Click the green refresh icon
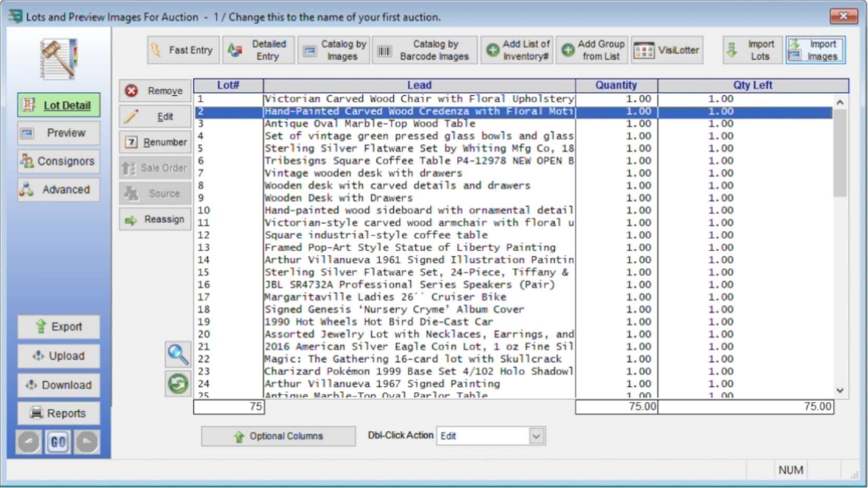Viewport: 868px width, 488px height. (177, 384)
